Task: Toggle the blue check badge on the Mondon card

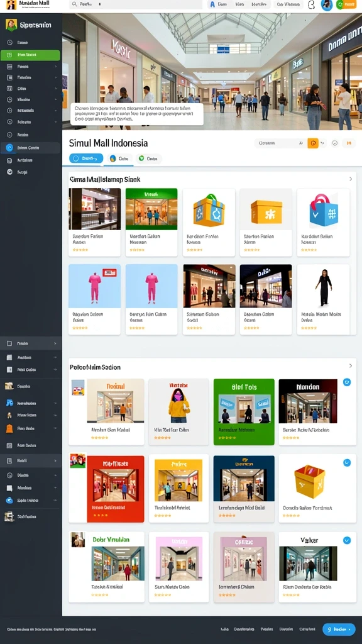Action: pos(347,382)
